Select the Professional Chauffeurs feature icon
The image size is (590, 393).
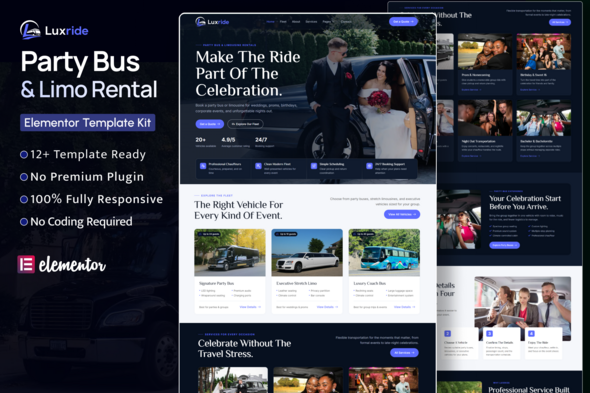(x=203, y=166)
